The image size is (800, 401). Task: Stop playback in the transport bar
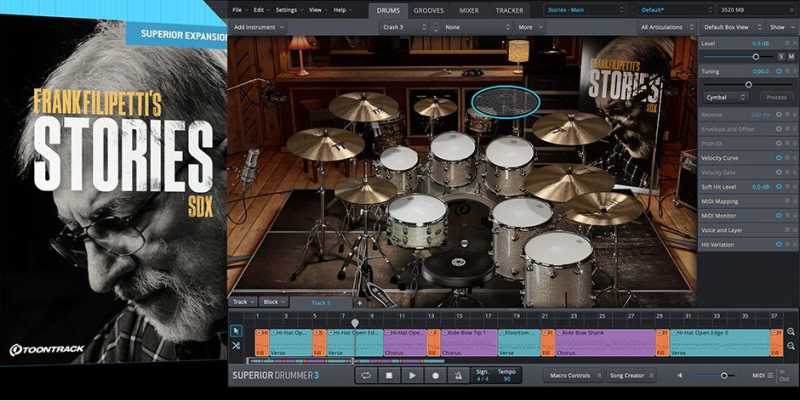point(389,375)
